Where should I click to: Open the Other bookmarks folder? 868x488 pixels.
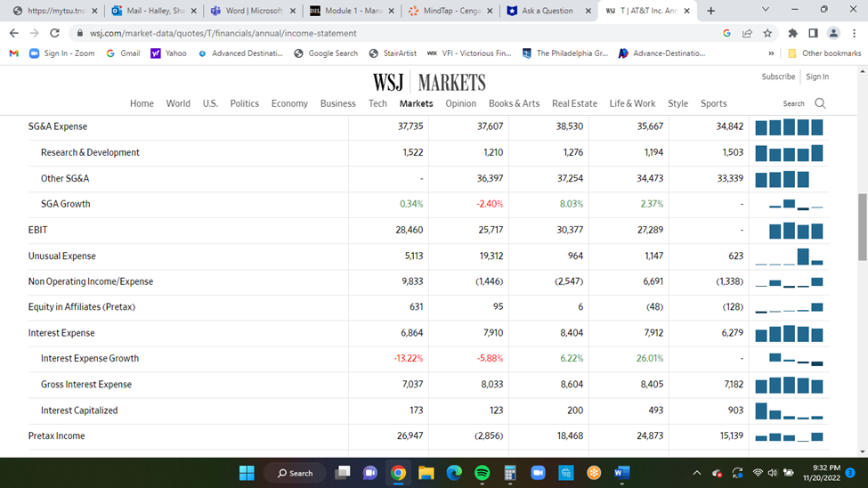point(824,53)
